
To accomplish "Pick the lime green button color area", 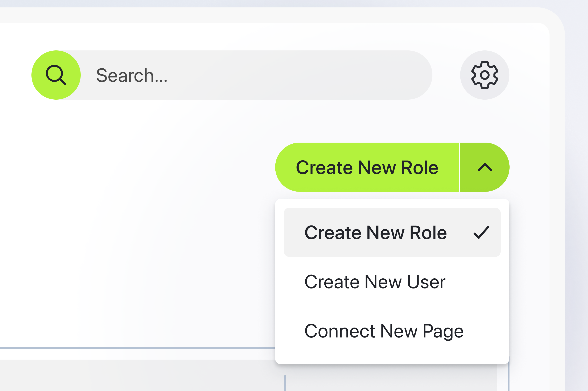I will (x=367, y=167).
